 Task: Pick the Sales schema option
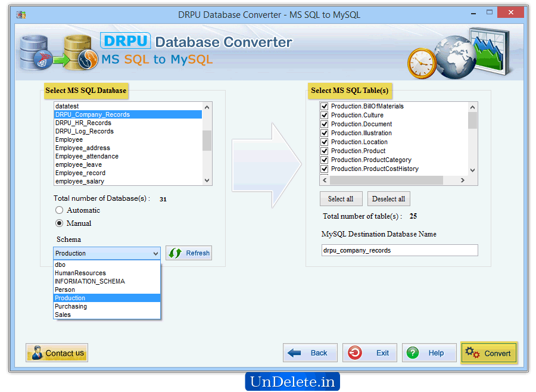(107, 315)
